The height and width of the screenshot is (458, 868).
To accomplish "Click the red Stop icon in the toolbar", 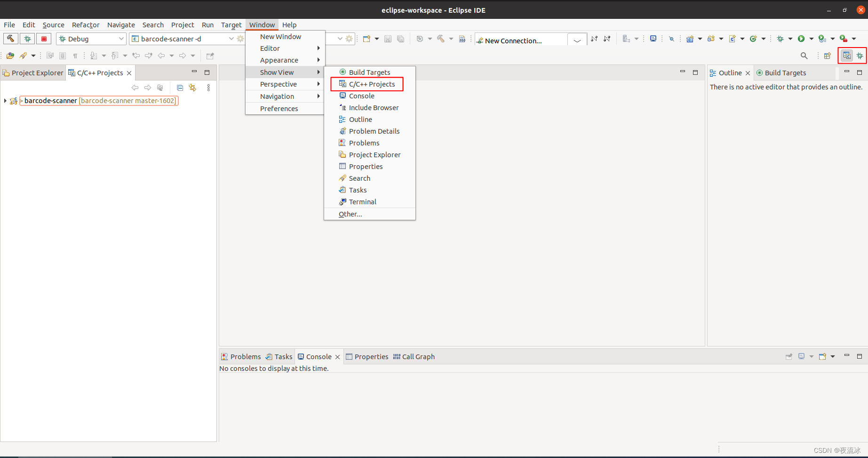I will (43, 39).
